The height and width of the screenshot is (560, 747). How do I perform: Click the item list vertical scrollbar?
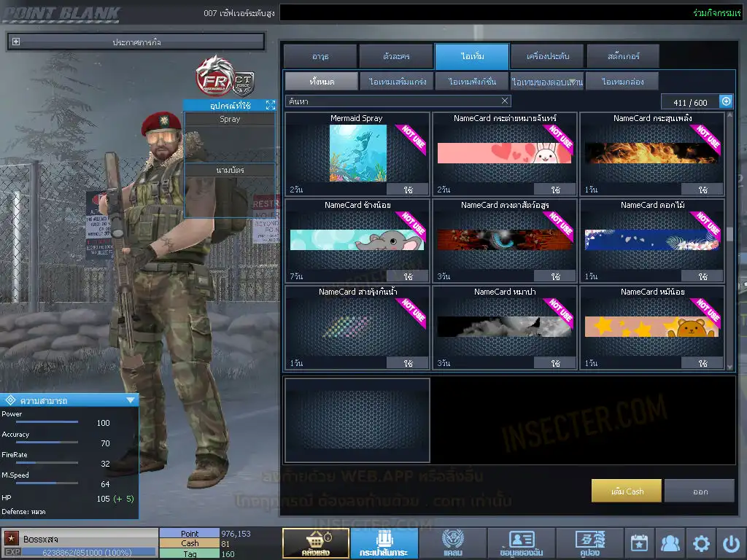click(x=729, y=234)
